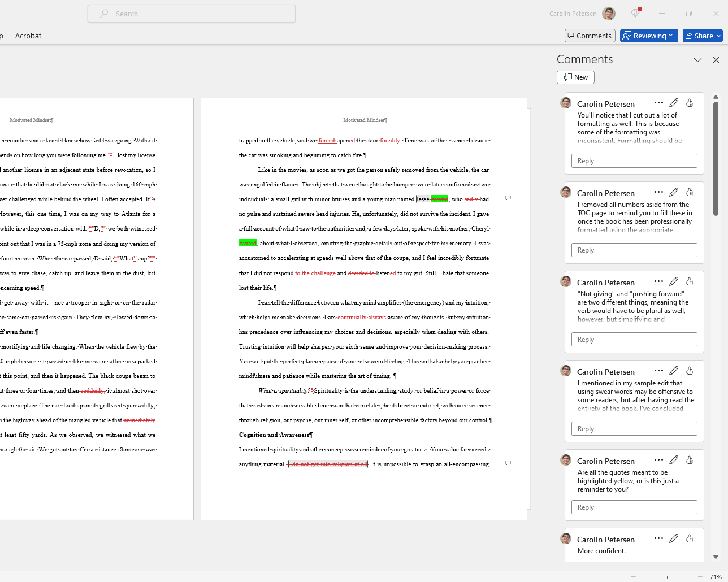Open more options on the TOC page comment
The height and width of the screenshot is (582, 728).
point(658,192)
